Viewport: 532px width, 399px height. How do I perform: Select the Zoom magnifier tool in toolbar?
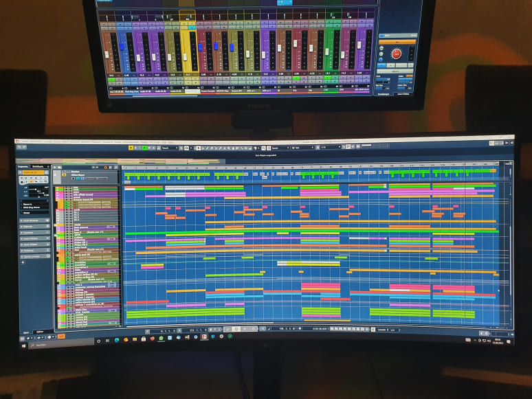pyautogui.click(x=229, y=148)
